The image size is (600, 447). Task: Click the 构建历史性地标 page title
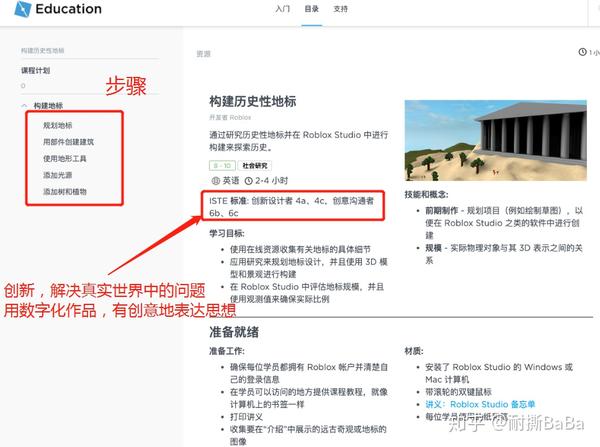[253, 101]
